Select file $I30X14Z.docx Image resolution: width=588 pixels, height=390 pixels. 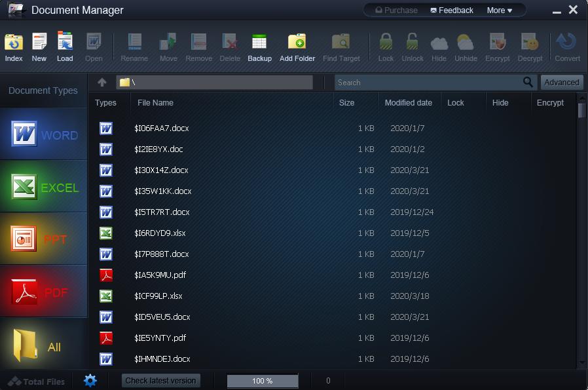[x=161, y=170]
